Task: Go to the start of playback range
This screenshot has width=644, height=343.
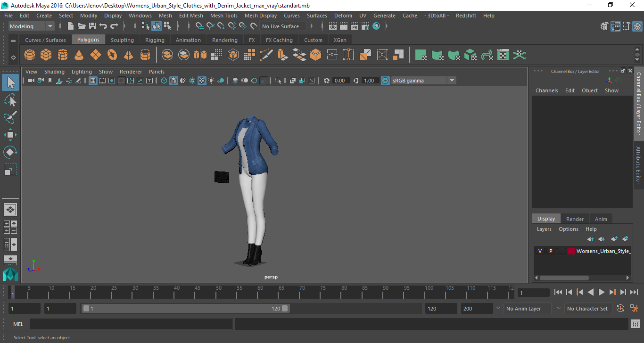Action: pos(558,292)
